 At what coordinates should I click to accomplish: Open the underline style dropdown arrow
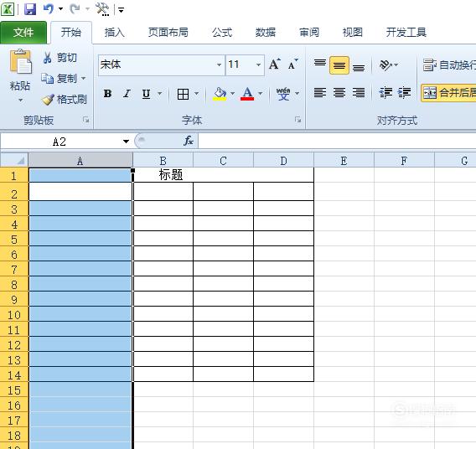[159, 94]
